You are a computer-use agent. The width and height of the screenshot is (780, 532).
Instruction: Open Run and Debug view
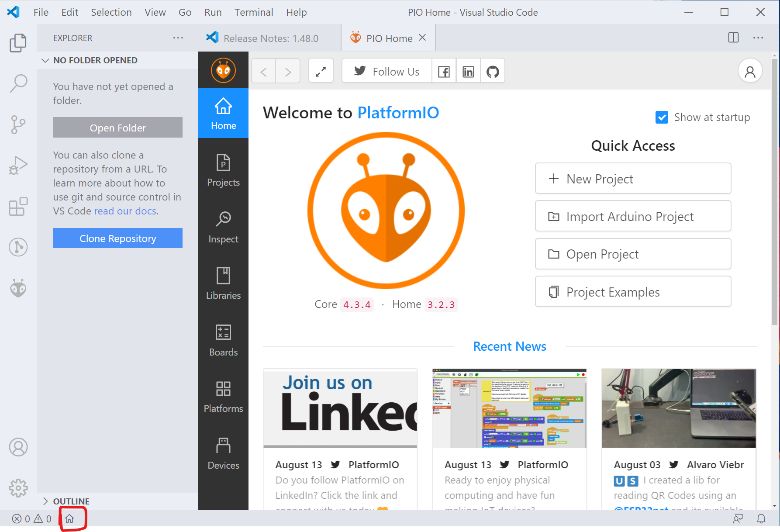pyautogui.click(x=18, y=166)
